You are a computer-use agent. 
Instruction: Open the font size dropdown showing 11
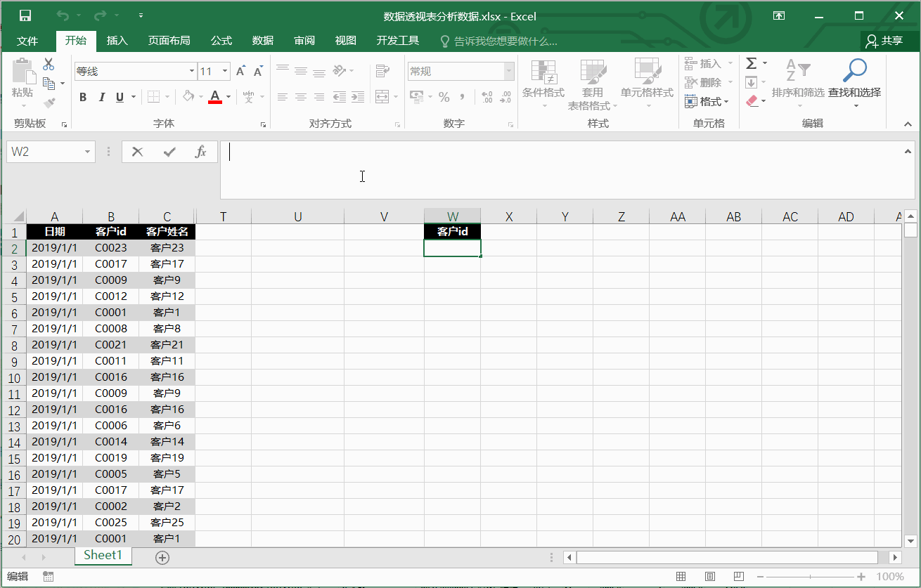click(225, 71)
